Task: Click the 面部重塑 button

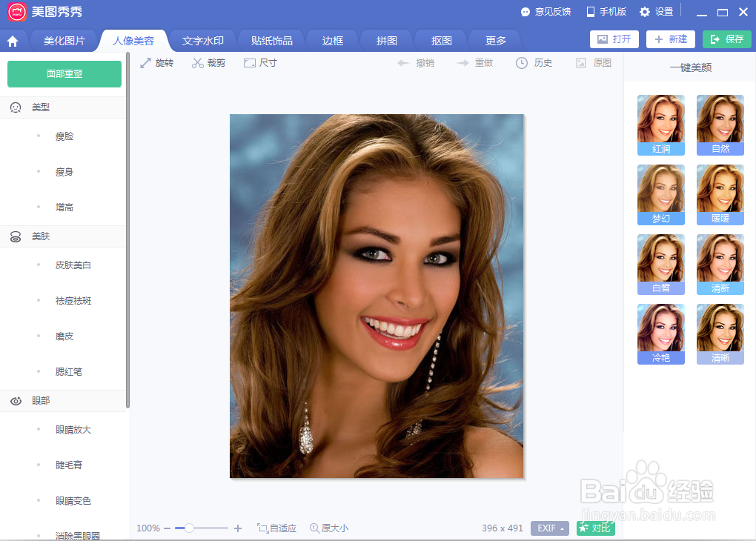Action: (64, 74)
